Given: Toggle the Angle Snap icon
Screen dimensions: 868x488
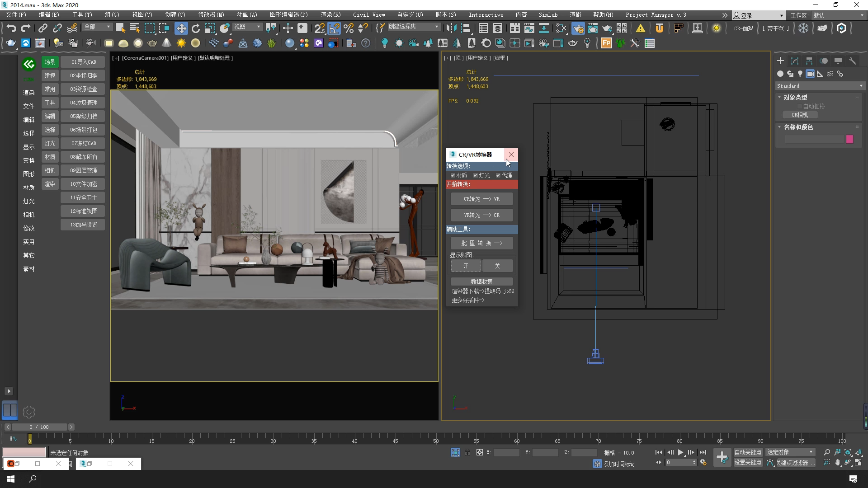Looking at the screenshot, I should tap(334, 28).
